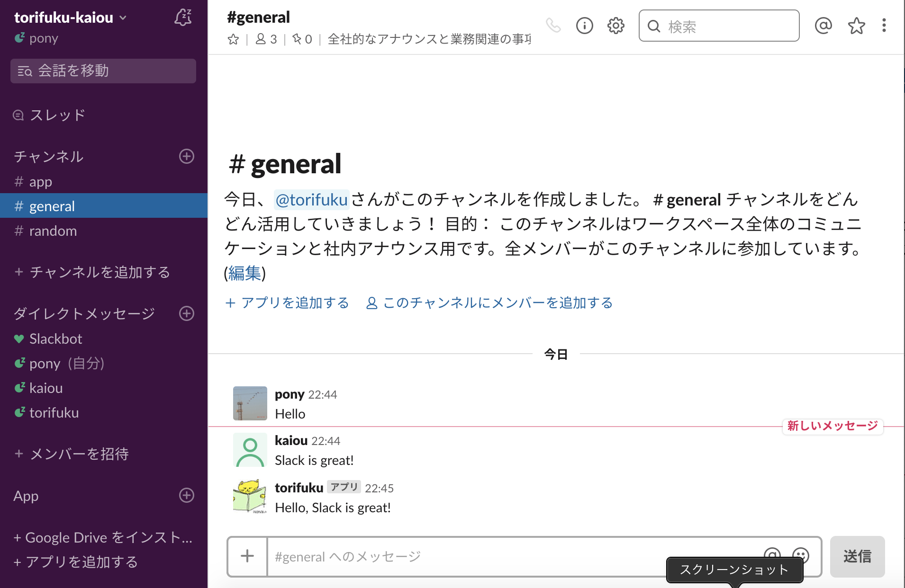Click Google Drive をインスト... link
The height and width of the screenshot is (588, 905).
coord(103,538)
